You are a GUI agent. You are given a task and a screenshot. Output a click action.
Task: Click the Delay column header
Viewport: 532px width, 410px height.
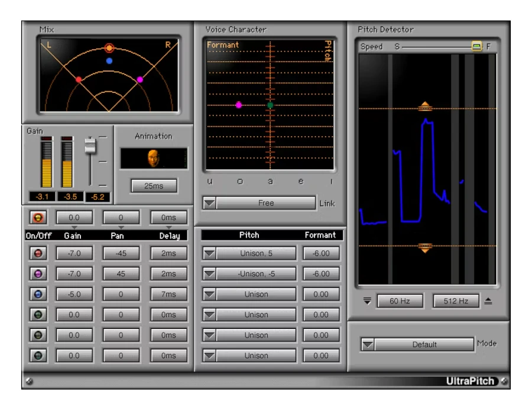coord(170,235)
